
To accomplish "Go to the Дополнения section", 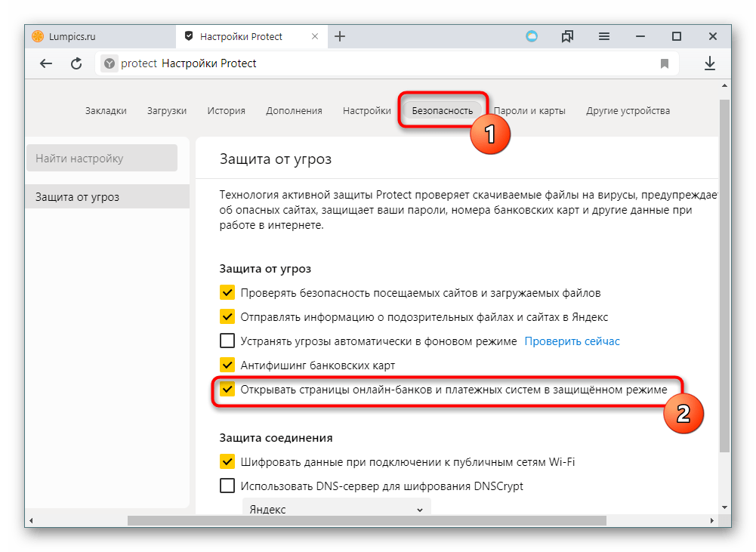I will pyautogui.click(x=294, y=111).
